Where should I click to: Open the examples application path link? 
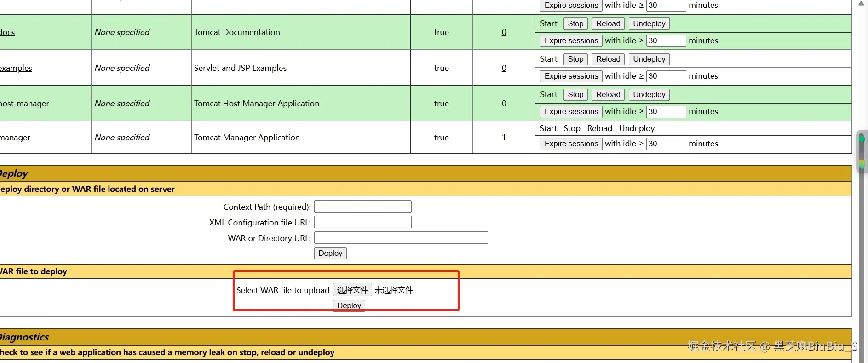point(16,68)
